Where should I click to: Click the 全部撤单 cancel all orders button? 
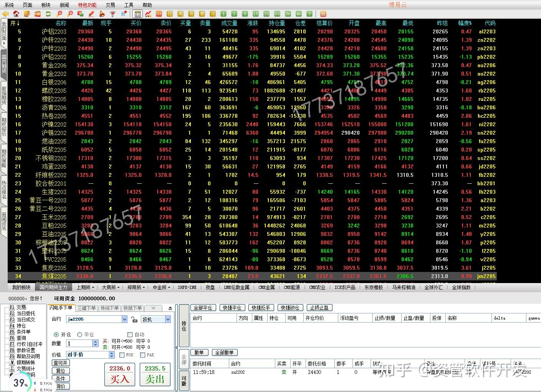tap(224, 352)
